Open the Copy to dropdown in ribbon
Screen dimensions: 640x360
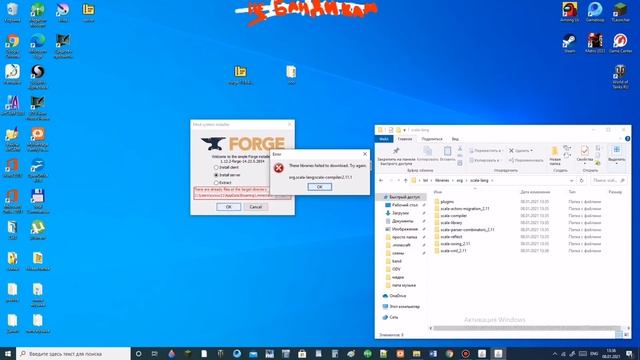484,160
